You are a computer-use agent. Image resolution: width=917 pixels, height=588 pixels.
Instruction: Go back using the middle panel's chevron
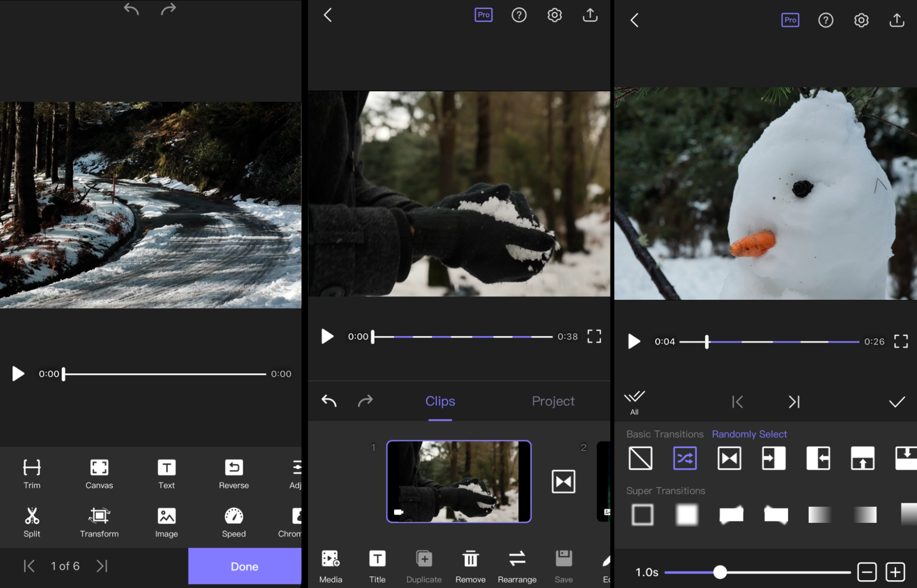(x=328, y=15)
